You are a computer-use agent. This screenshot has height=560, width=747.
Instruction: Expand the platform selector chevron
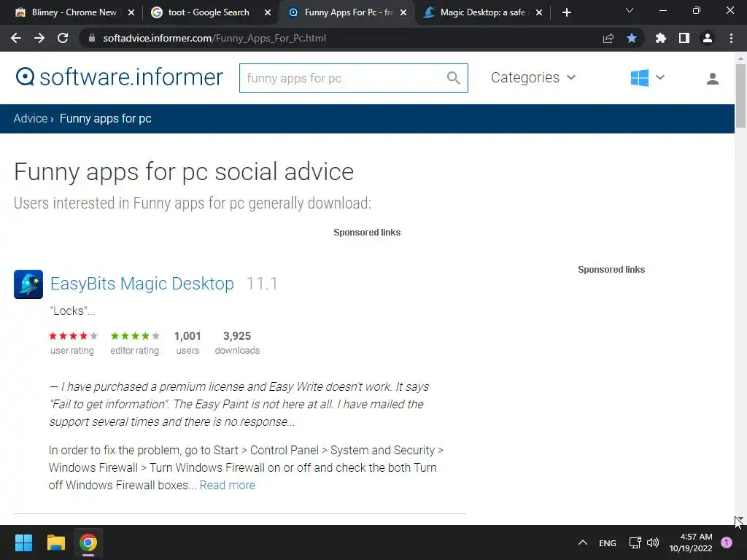click(x=659, y=77)
